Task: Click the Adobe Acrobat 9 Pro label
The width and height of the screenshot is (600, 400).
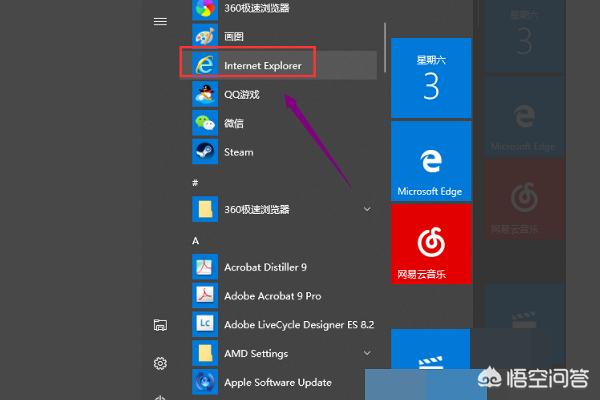Action: (x=273, y=296)
